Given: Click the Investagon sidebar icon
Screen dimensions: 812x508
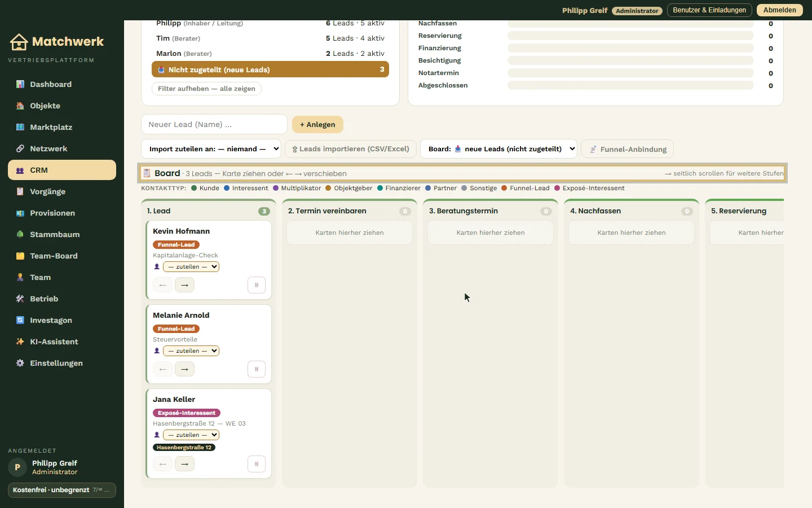Looking at the screenshot, I should (x=20, y=320).
